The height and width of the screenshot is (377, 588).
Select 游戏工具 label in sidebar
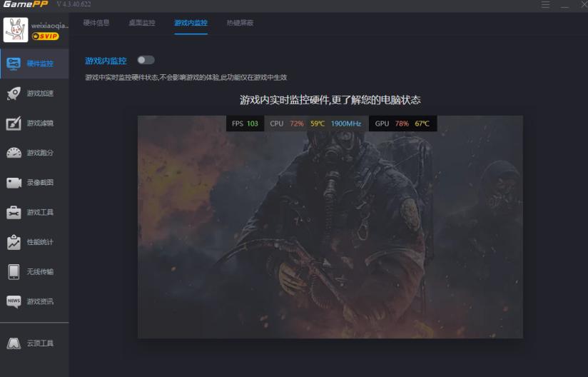40,212
